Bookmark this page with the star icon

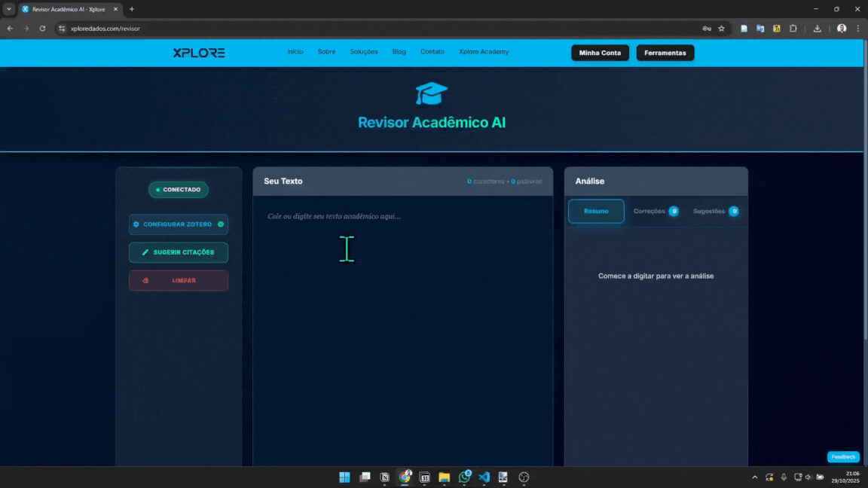click(x=721, y=29)
